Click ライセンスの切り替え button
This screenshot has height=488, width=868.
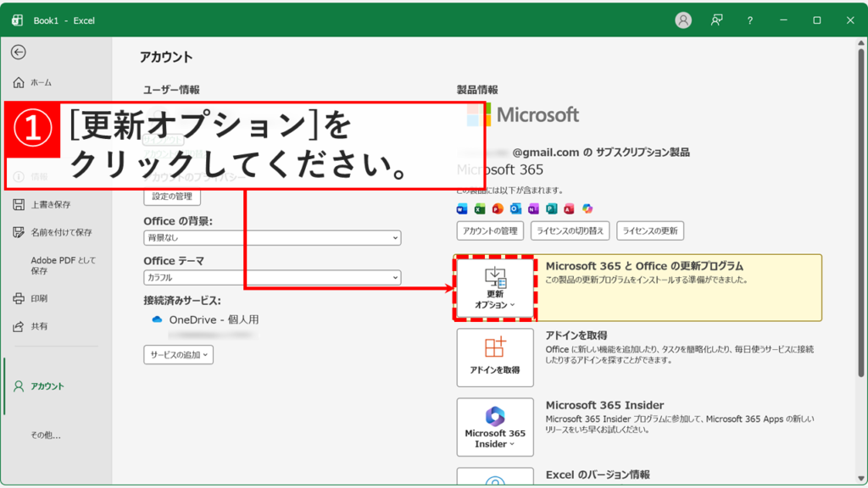[x=570, y=230]
